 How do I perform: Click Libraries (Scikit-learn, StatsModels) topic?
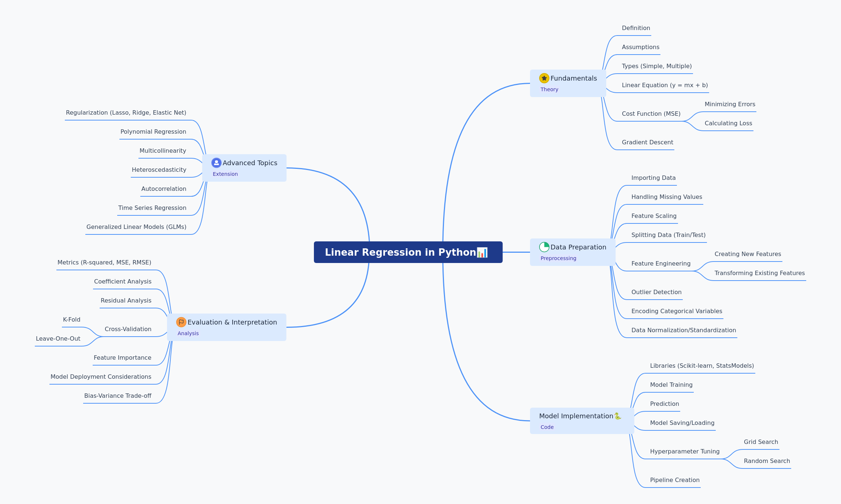[x=702, y=366]
